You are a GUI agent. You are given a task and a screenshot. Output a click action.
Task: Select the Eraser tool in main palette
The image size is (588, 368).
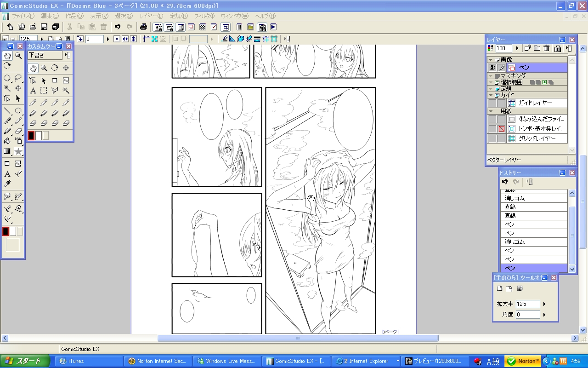tap(18, 131)
